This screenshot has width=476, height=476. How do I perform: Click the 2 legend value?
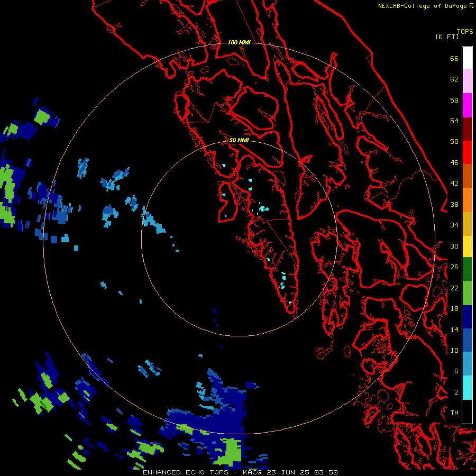[x=456, y=392]
